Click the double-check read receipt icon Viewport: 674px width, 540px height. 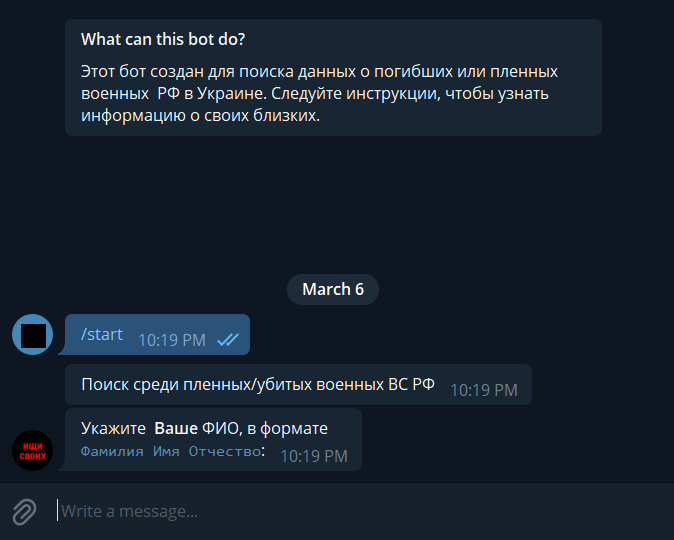point(228,340)
